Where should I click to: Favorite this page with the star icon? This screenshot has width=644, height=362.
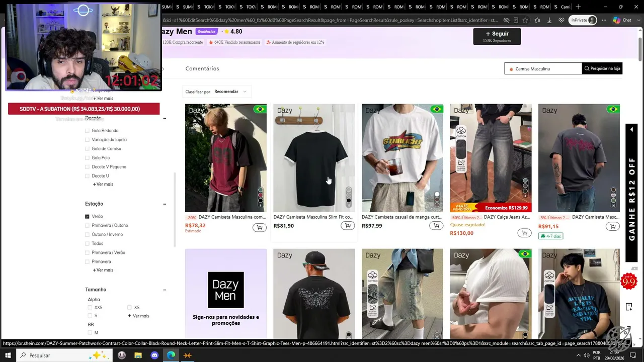click(x=525, y=20)
